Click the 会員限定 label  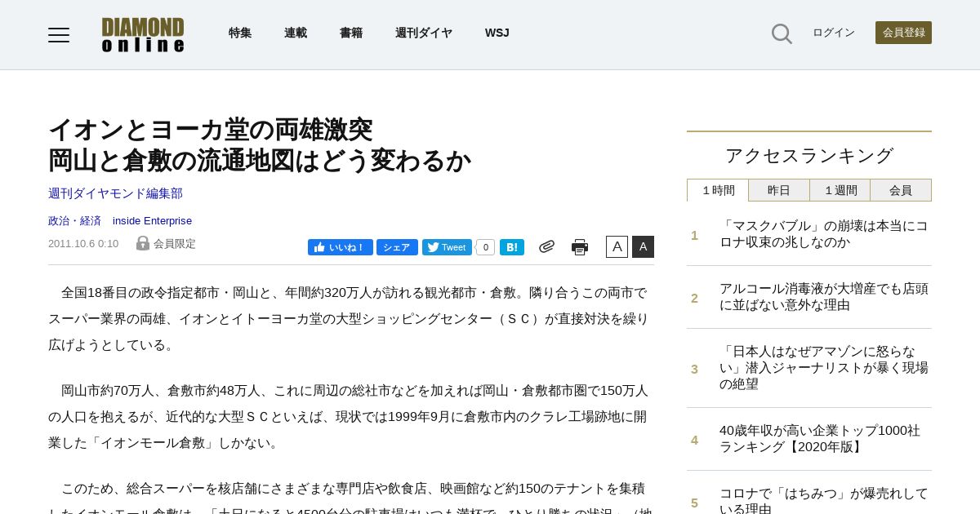(x=175, y=244)
